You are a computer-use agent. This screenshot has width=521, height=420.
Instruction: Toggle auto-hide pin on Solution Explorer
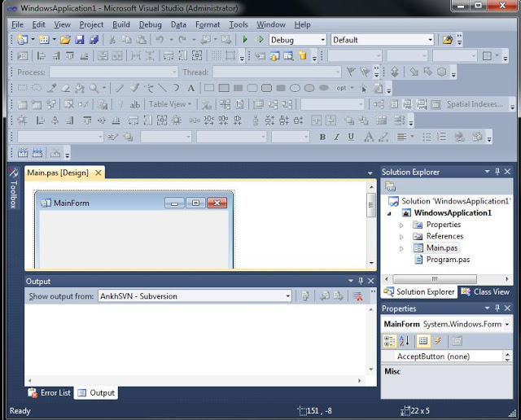click(x=497, y=172)
